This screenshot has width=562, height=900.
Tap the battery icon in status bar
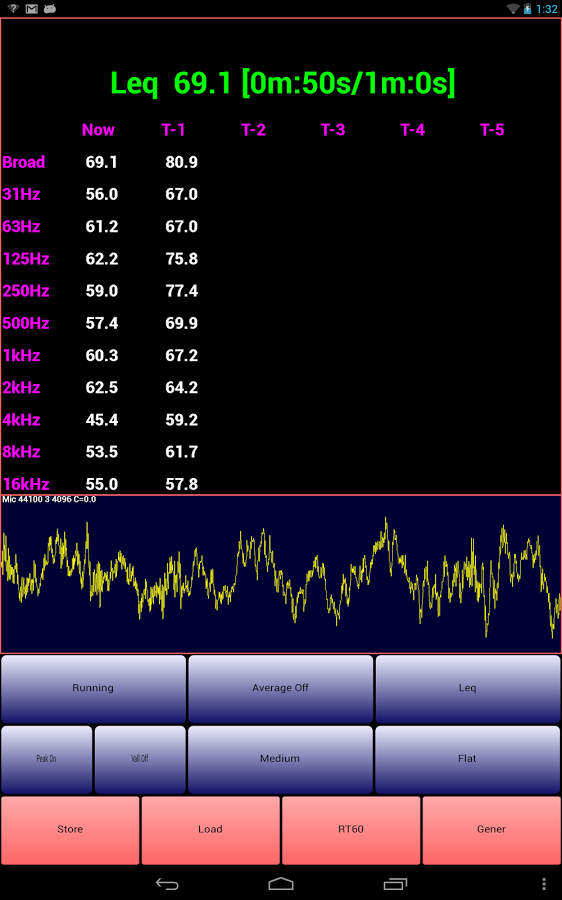[x=528, y=9]
